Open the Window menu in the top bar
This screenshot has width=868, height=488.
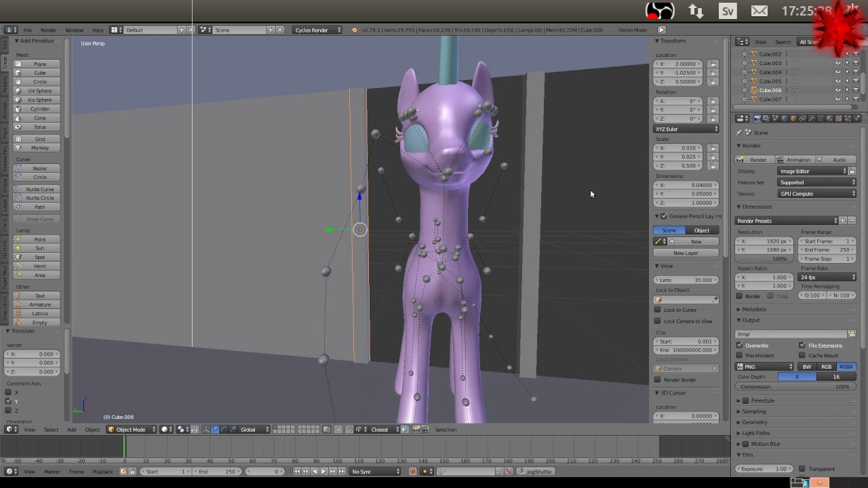(x=75, y=30)
